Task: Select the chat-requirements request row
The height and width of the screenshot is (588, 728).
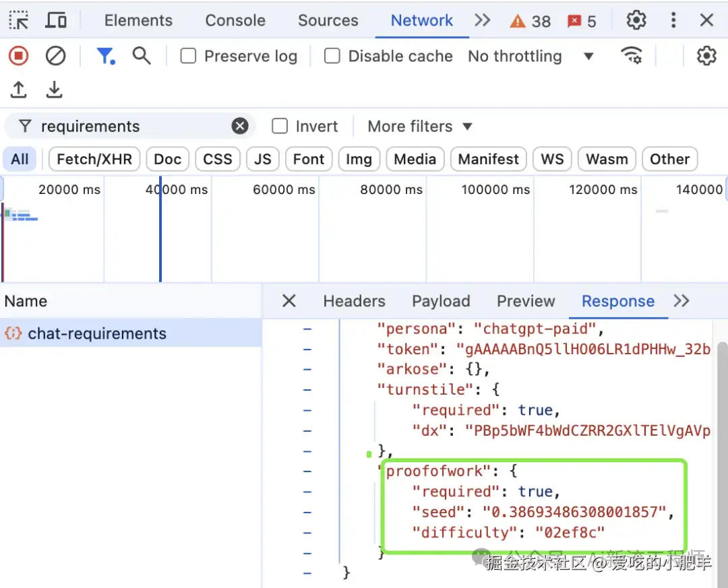Action: coord(131,333)
